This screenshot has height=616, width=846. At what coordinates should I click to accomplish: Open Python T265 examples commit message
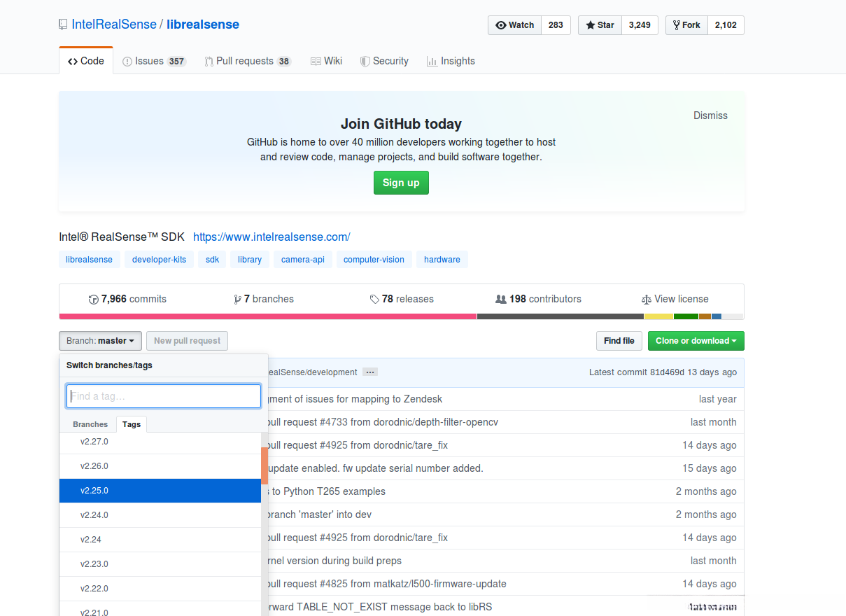[x=326, y=491]
